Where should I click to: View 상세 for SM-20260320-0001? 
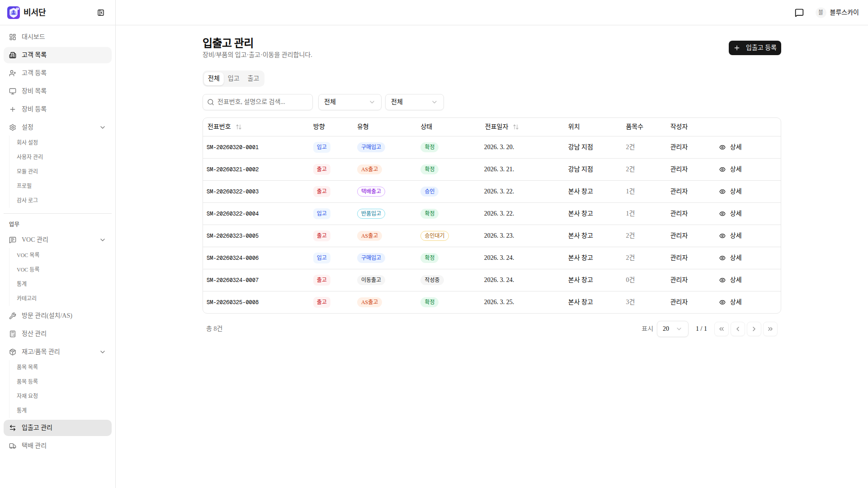pos(731,147)
